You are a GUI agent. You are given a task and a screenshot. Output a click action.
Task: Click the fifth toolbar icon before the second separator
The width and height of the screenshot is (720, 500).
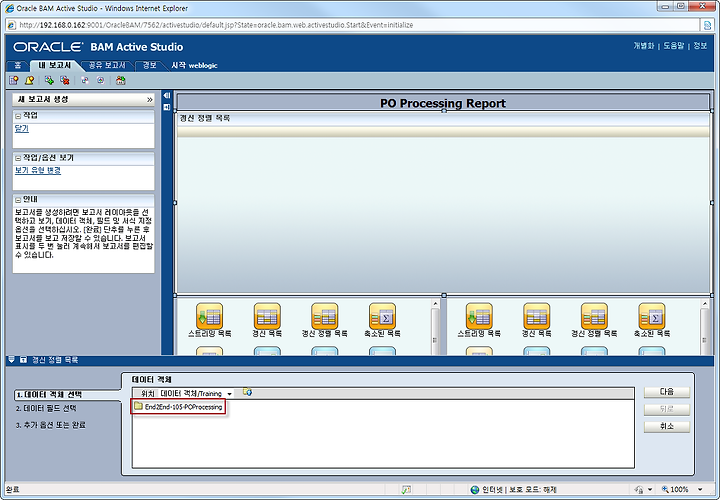(84, 81)
